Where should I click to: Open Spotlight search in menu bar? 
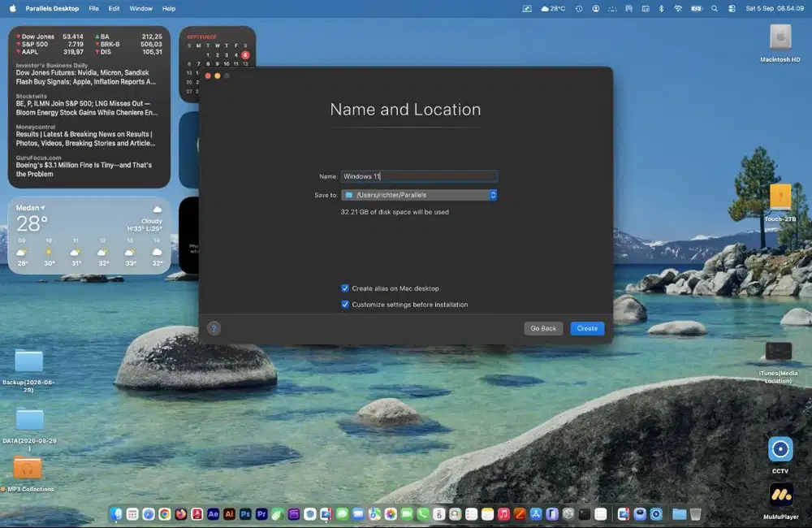pos(715,8)
